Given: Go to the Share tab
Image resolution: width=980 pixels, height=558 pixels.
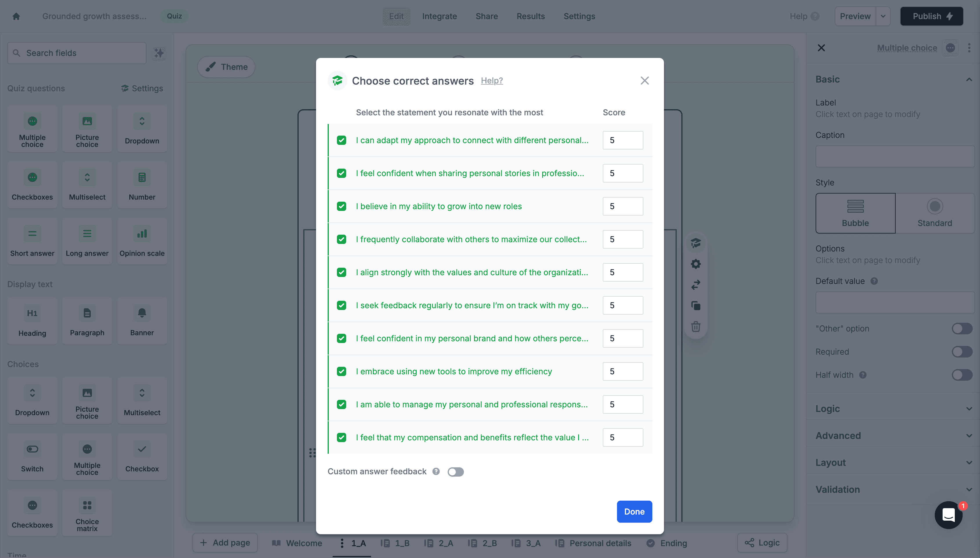Looking at the screenshot, I should point(487,16).
